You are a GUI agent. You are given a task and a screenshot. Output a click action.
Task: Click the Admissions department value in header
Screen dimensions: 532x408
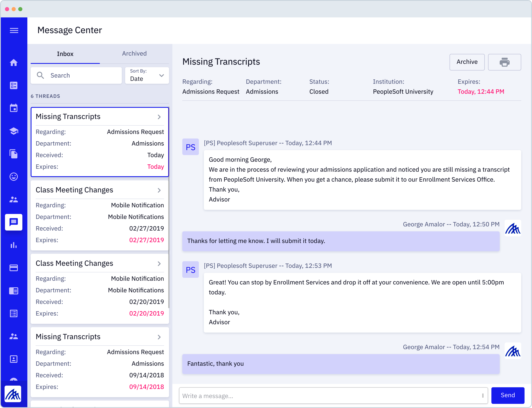262,92
